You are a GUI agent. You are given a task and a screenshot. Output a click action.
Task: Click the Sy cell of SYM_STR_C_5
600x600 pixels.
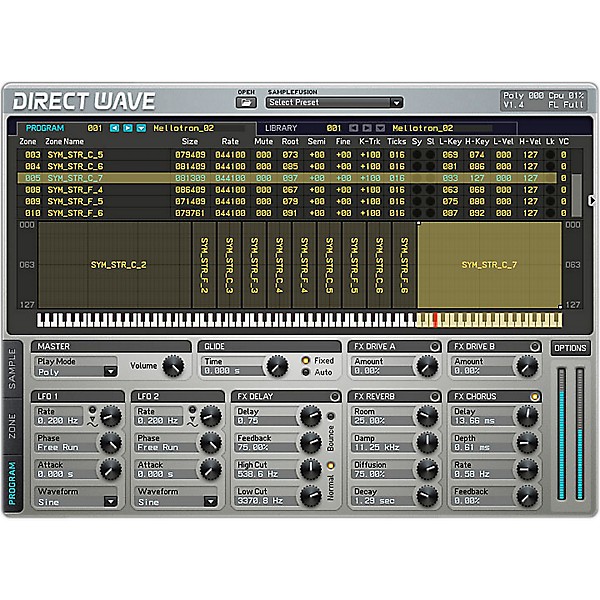point(417,155)
